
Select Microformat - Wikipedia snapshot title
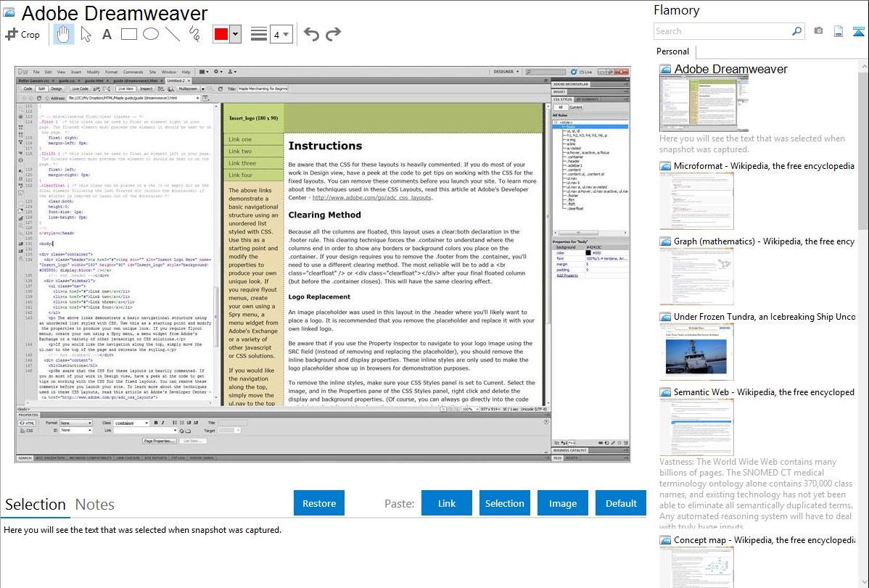pyautogui.click(x=765, y=166)
